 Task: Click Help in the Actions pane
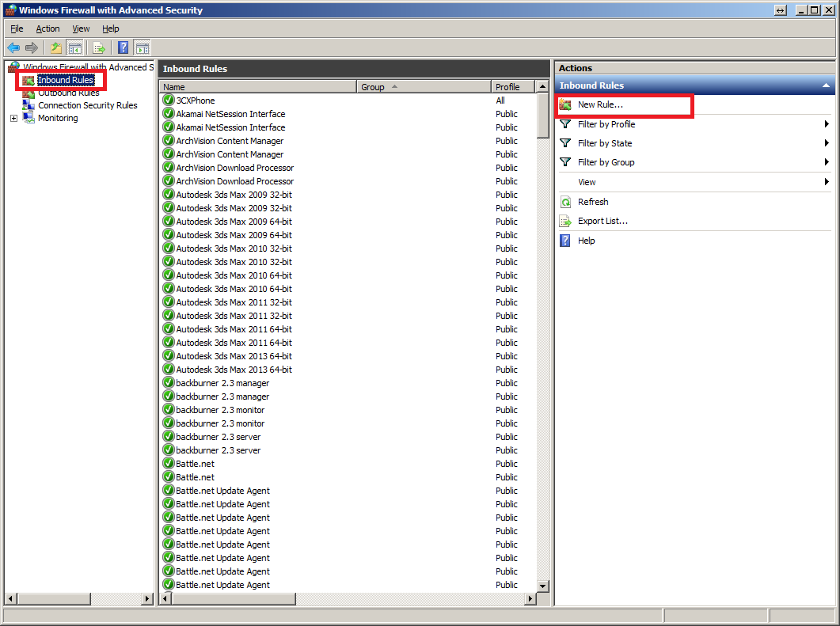pos(586,241)
